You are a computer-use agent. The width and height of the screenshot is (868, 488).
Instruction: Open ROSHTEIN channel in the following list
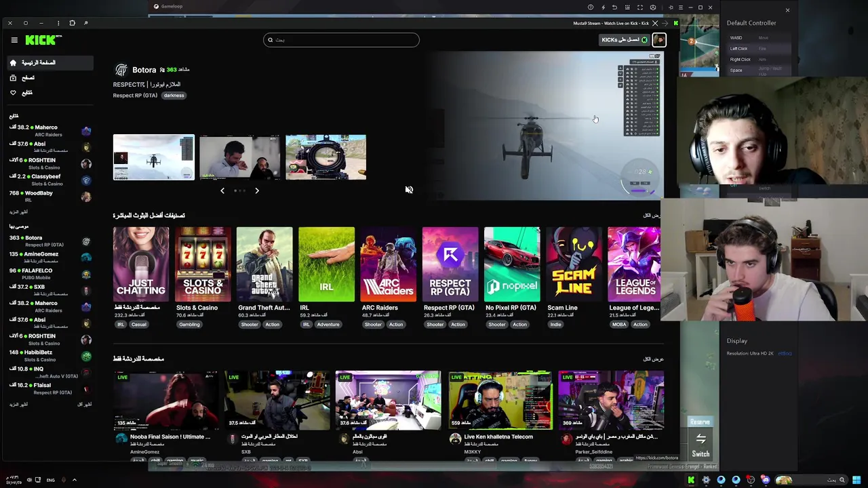pyautogui.click(x=50, y=163)
